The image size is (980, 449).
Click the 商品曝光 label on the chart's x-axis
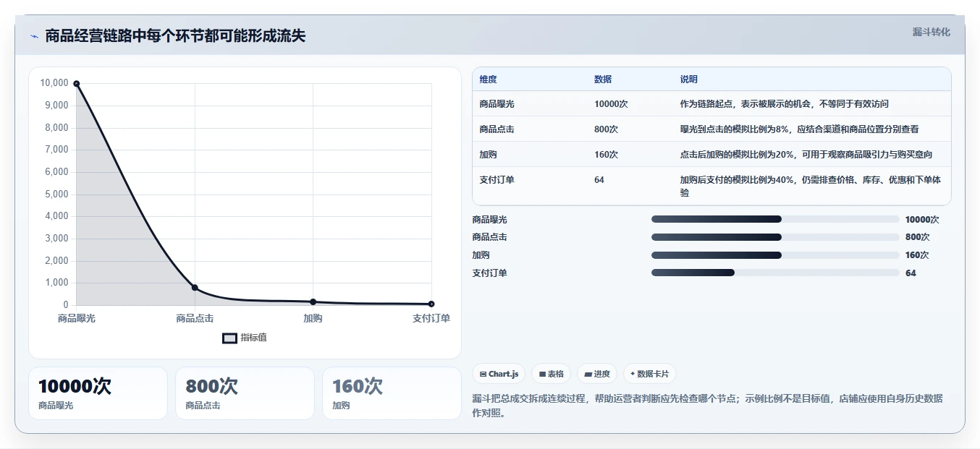click(x=77, y=319)
